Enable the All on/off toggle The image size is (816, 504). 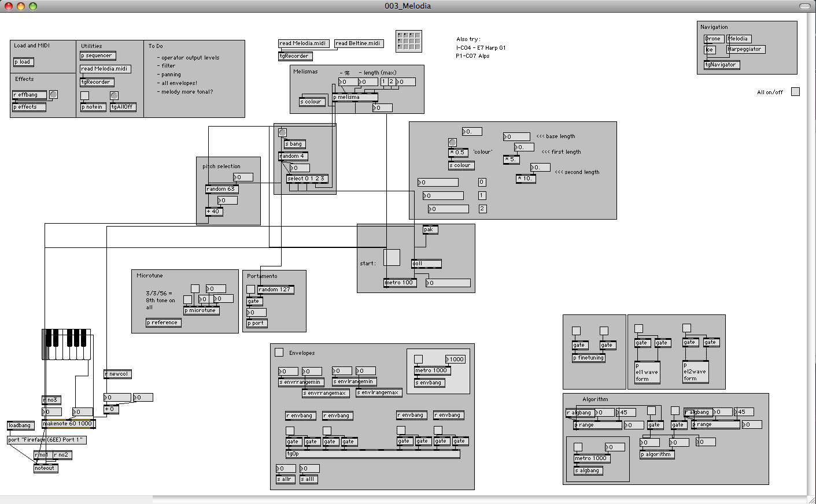(795, 91)
